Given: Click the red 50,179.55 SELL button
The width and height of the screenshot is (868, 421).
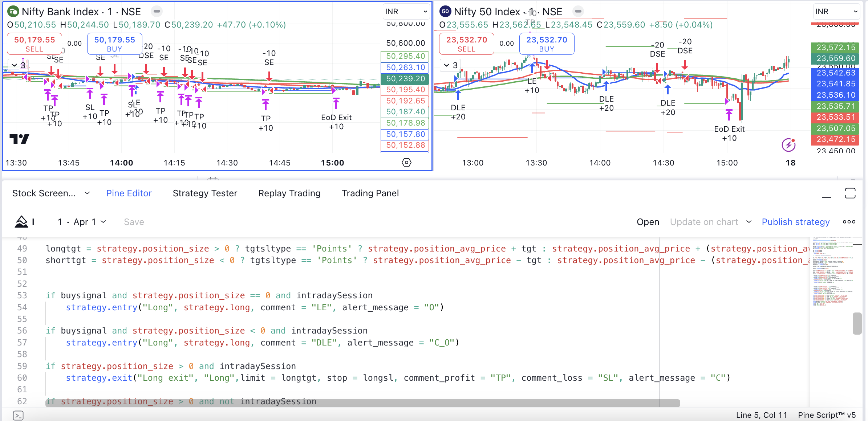Looking at the screenshot, I should (35, 44).
